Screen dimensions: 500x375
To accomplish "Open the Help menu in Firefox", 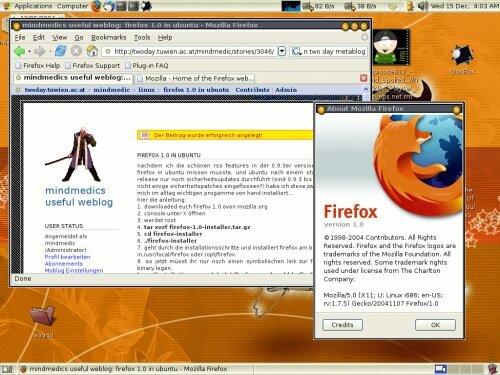I will tap(165, 37).
